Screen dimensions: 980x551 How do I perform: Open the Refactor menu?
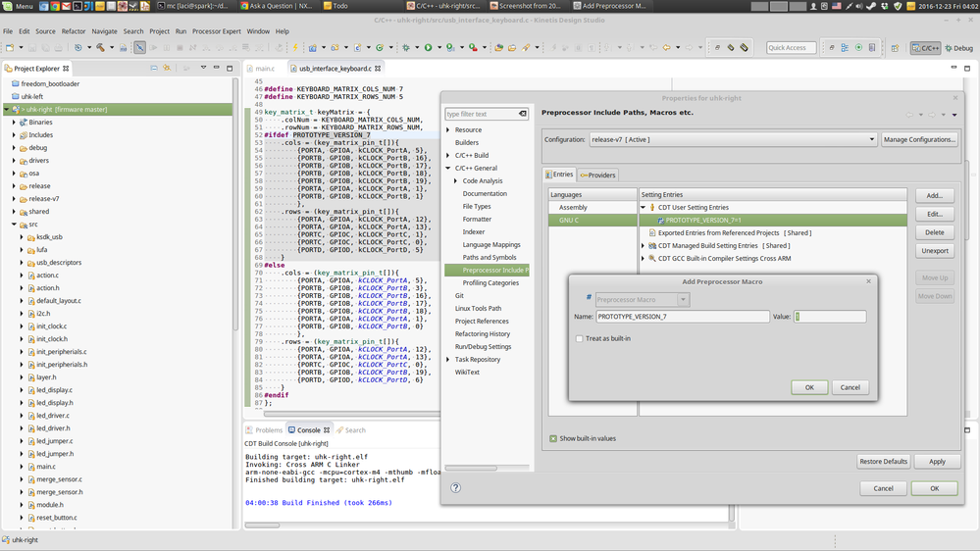(74, 31)
